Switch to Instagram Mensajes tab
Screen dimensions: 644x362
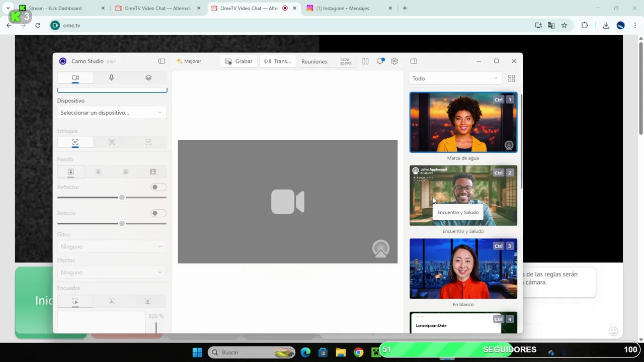pyautogui.click(x=347, y=8)
